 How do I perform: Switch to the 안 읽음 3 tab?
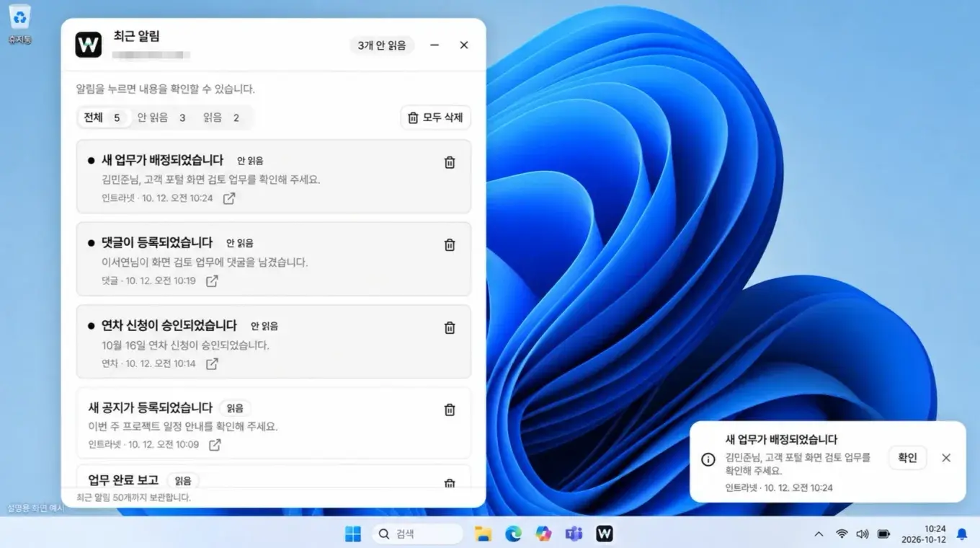(164, 118)
